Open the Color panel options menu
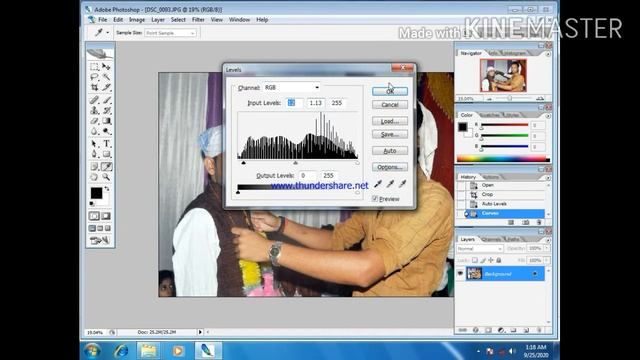This screenshot has width=640, height=360. (x=548, y=116)
